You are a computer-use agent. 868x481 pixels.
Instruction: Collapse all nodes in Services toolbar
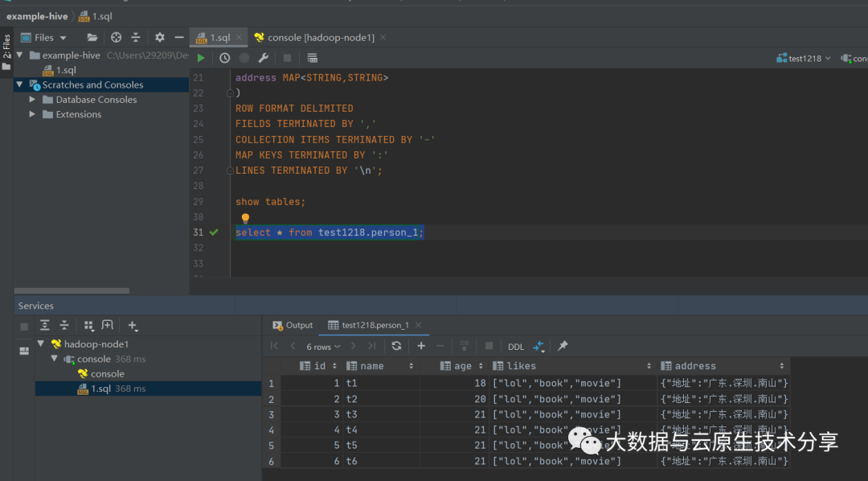[65, 325]
